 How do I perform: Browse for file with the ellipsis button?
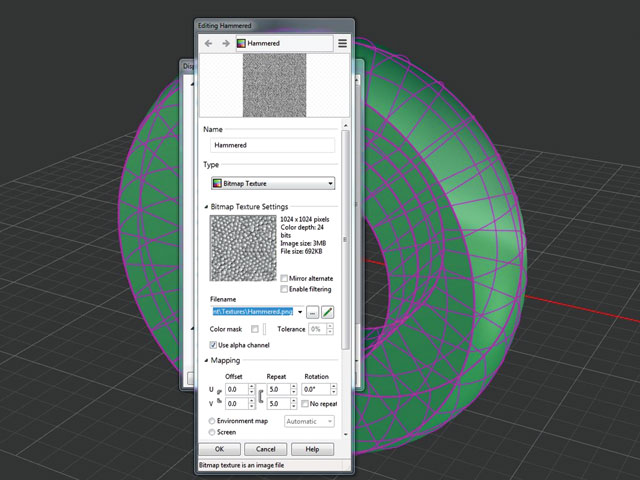pyautogui.click(x=312, y=312)
